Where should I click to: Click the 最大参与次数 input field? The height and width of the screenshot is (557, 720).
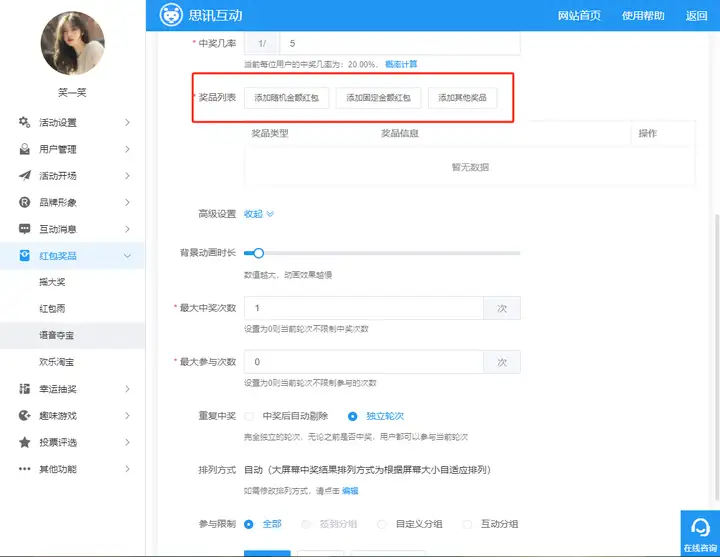(364, 362)
